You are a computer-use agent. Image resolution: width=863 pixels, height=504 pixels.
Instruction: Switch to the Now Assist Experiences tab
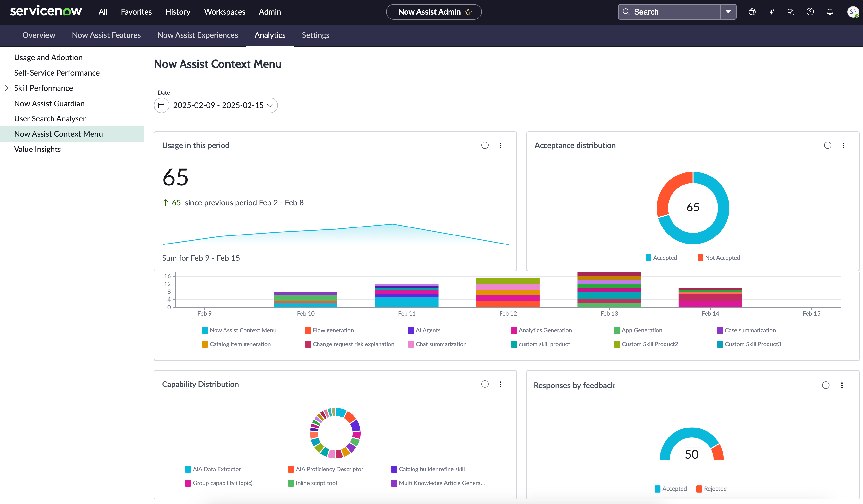(198, 35)
